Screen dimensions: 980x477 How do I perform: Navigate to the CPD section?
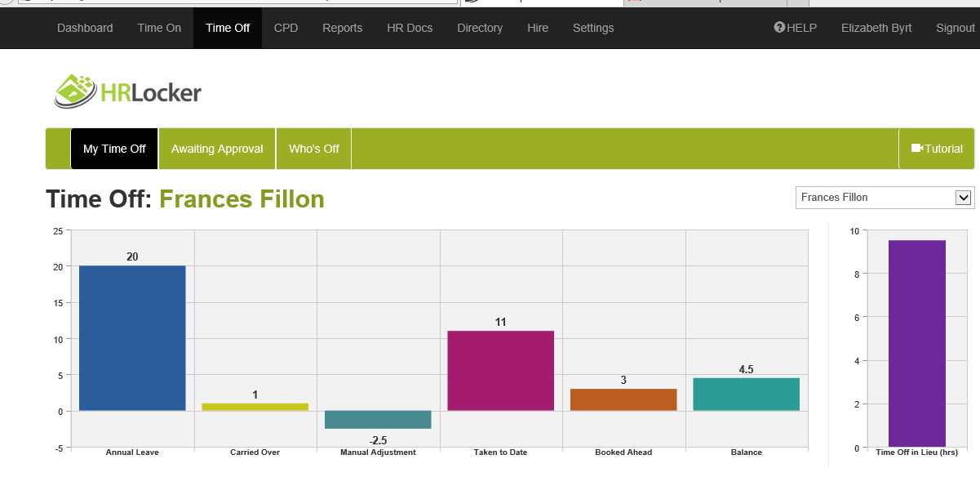[286, 28]
